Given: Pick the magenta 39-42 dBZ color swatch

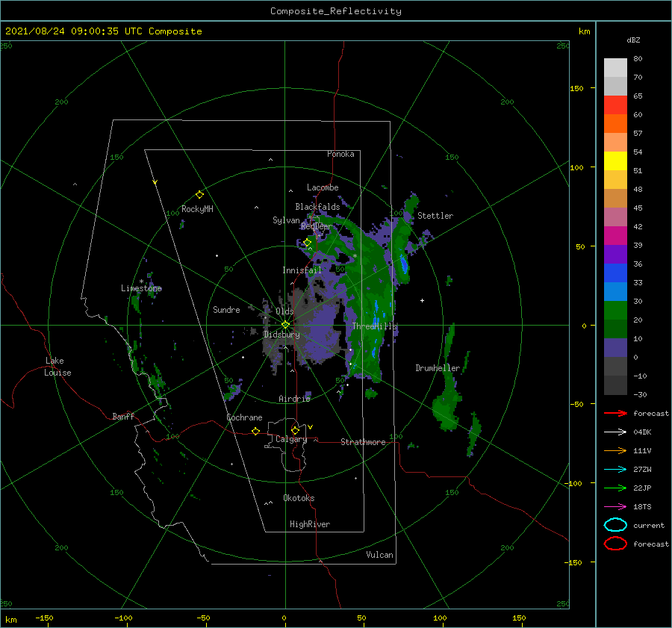Looking at the screenshot, I should click(615, 236).
